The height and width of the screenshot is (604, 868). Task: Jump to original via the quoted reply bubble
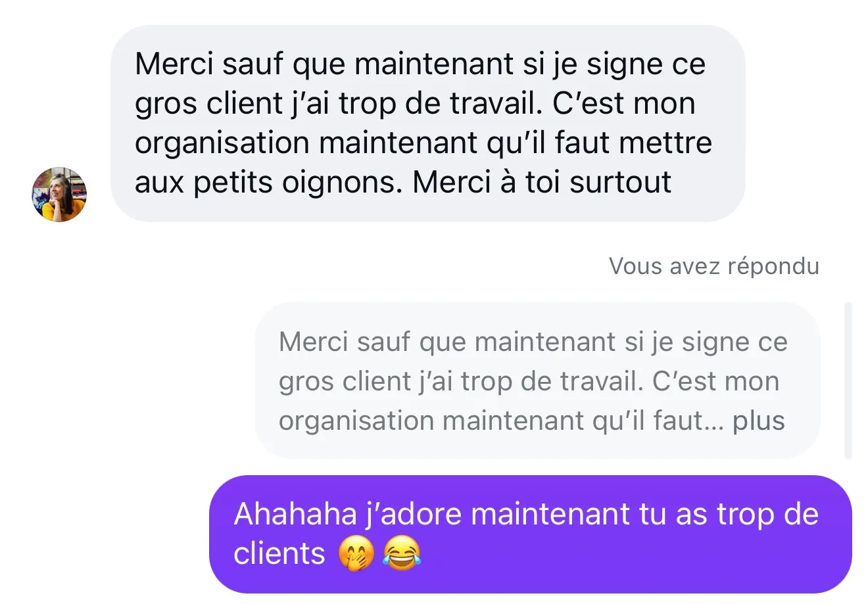(x=537, y=381)
